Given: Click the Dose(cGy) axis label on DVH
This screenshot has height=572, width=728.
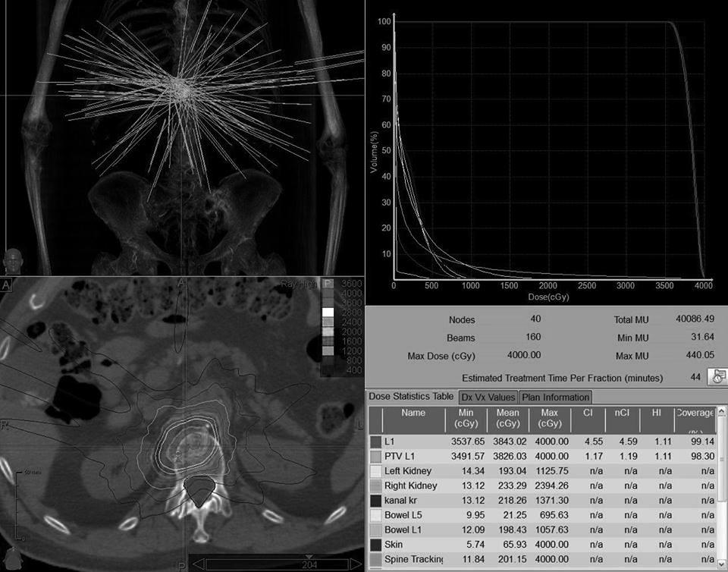Looking at the screenshot, I should [548, 297].
